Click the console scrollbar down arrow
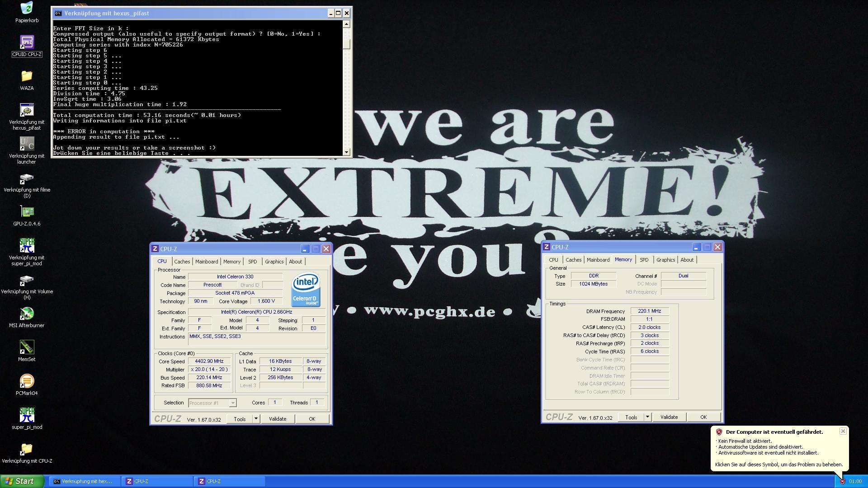The width and height of the screenshot is (868, 488). coord(346,152)
